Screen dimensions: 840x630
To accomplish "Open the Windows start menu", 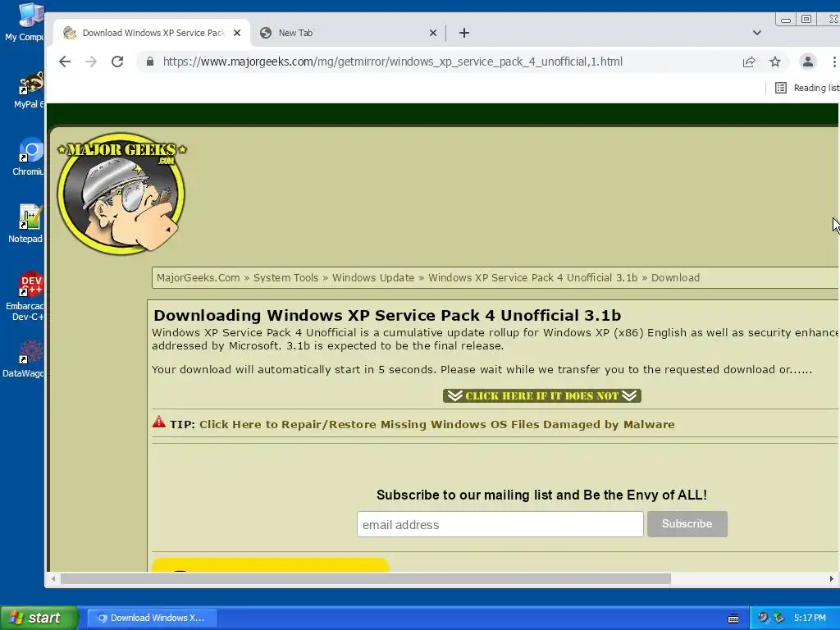I will tap(39, 618).
